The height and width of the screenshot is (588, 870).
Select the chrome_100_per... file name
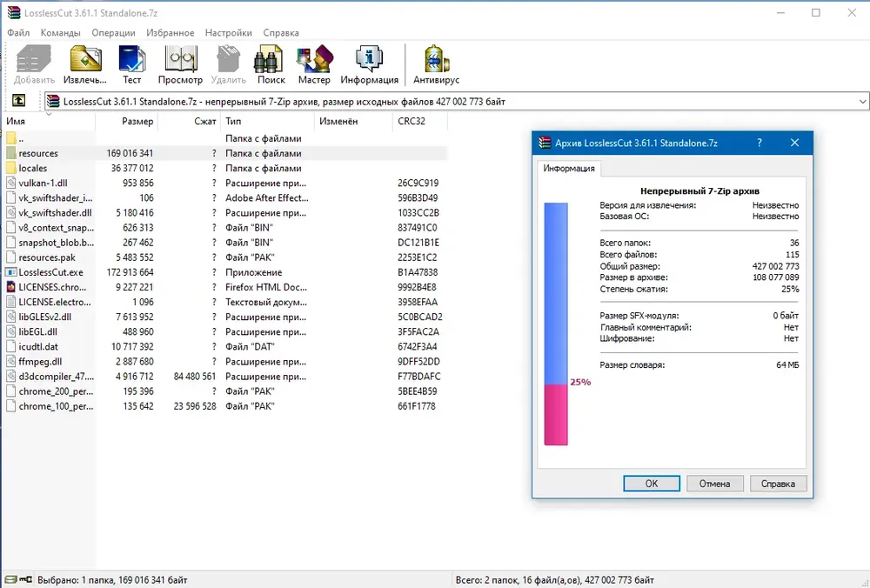tap(56, 406)
